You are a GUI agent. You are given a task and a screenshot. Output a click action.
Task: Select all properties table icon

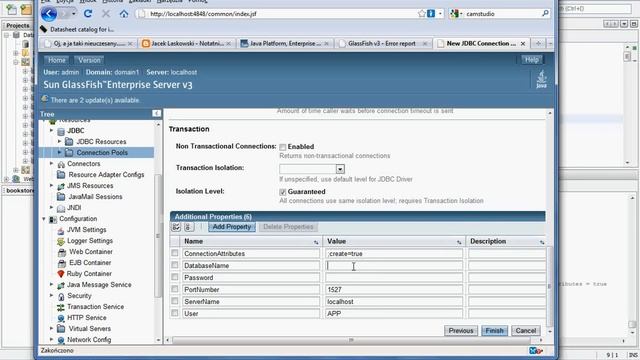[x=176, y=227]
